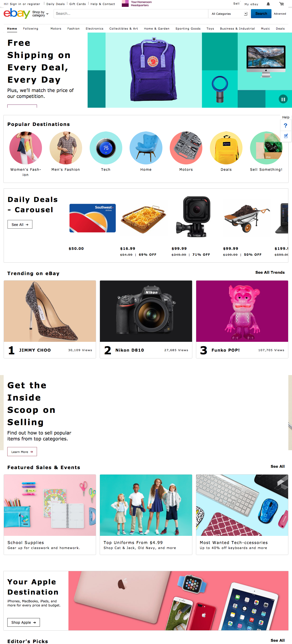Open the See All Trends link
Viewport: 292px width, 644px height.
270,273
